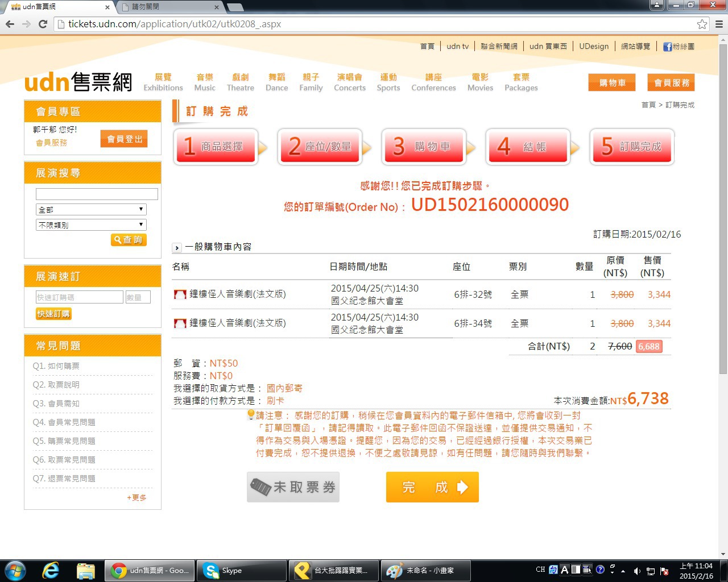The height and width of the screenshot is (582, 728).
Task: Click the Facebook 粉絲團 icon
Action: (x=667, y=47)
